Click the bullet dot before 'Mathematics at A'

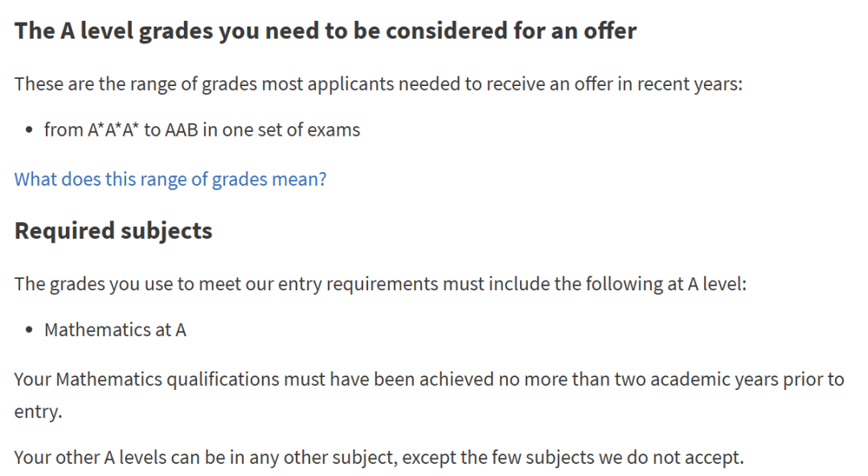pos(30,330)
